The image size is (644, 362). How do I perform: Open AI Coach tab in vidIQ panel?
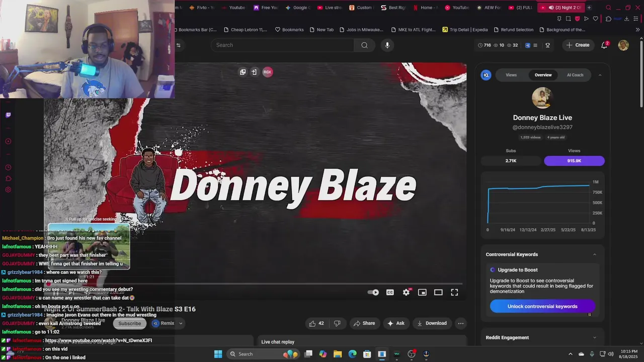click(x=575, y=75)
